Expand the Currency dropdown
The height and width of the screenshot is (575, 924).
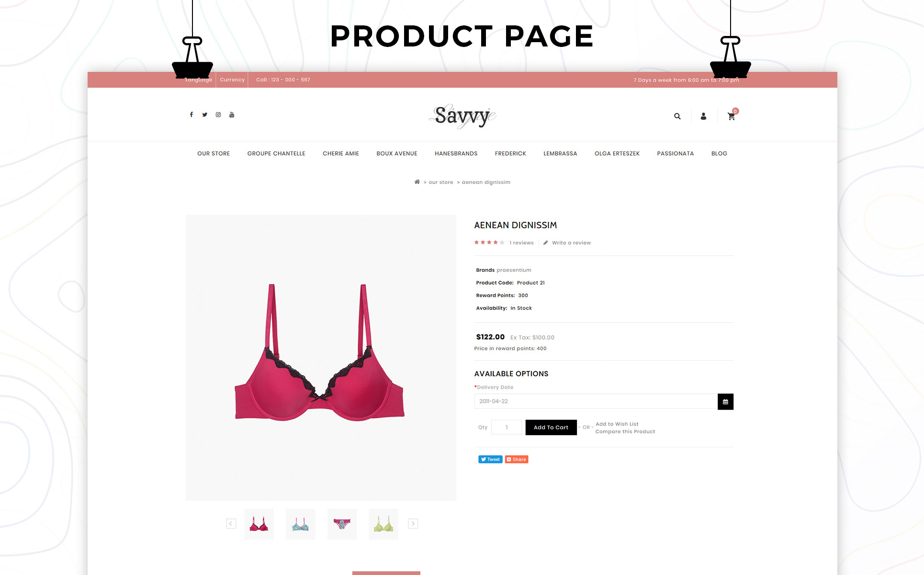[232, 80]
